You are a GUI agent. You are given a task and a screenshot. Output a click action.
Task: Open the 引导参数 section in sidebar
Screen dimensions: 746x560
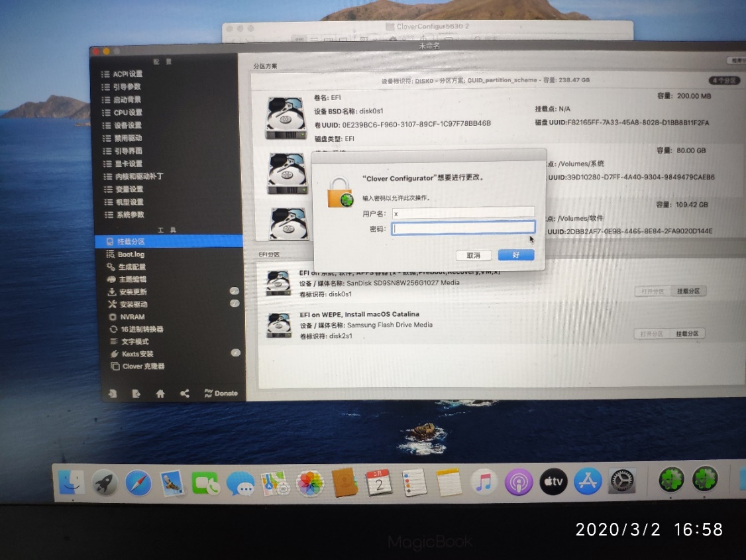121,87
